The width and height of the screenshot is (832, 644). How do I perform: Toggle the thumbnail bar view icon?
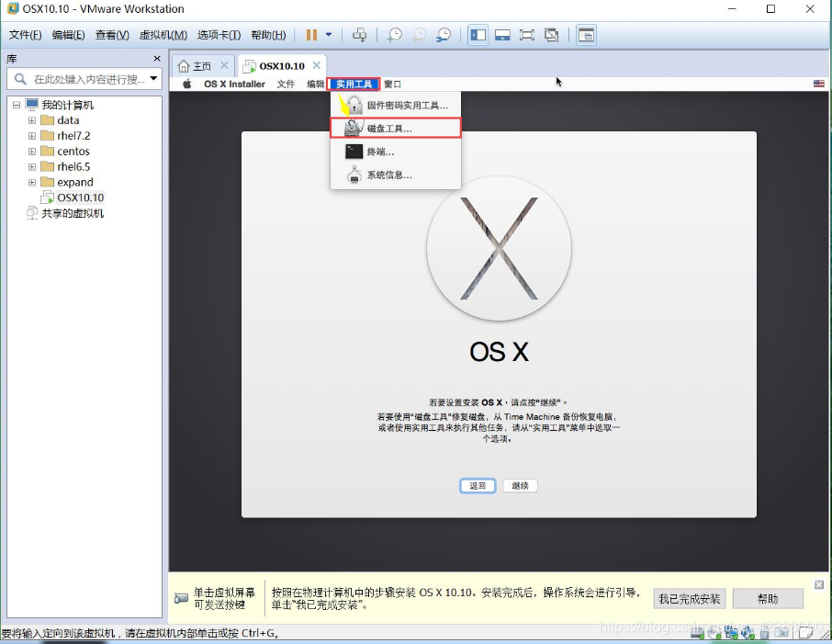pyautogui.click(x=502, y=35)
